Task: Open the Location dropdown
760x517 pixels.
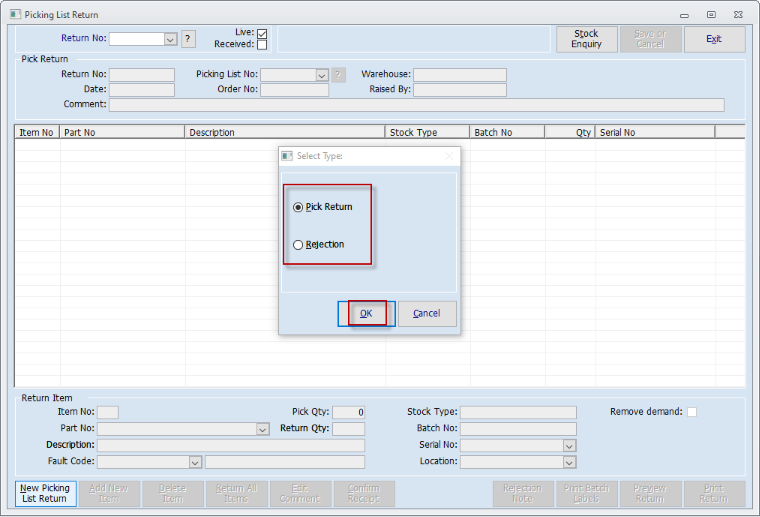Action: 569,462
